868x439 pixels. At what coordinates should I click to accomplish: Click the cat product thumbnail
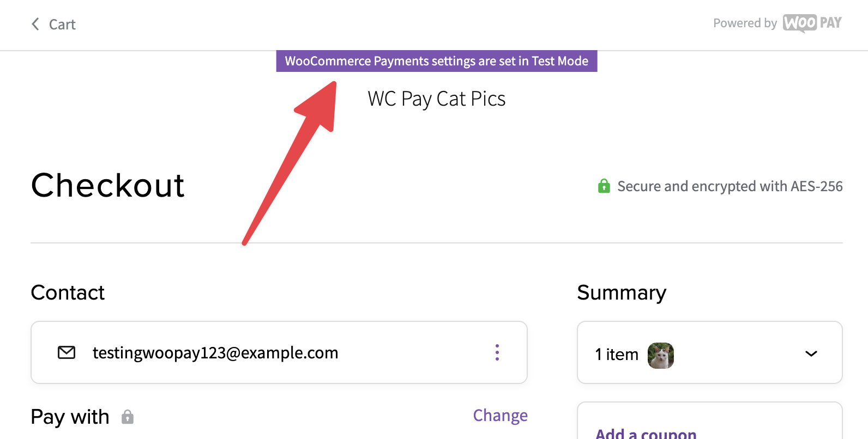click(x=661, y=356)
